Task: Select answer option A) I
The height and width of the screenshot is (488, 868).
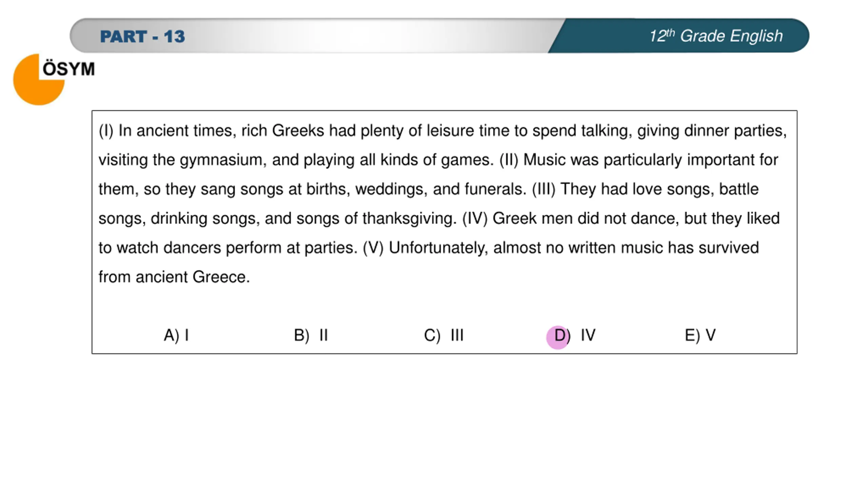Action: pos(176,335)
